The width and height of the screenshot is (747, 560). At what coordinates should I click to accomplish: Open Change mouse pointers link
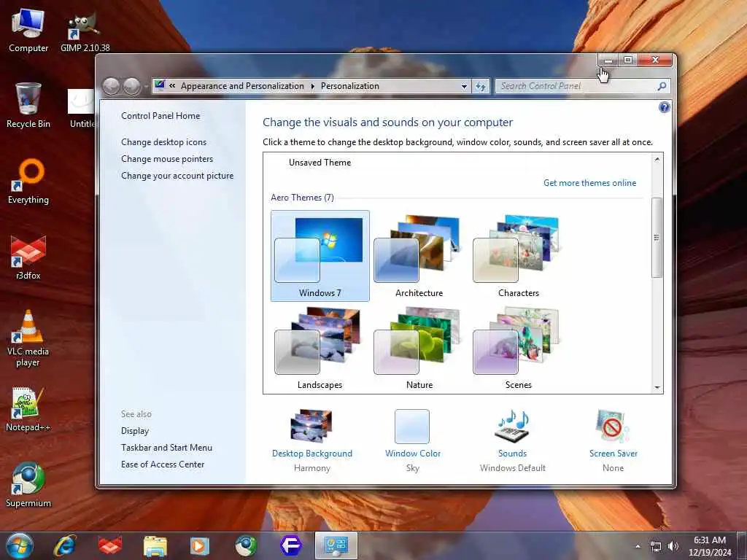[167, 159]
